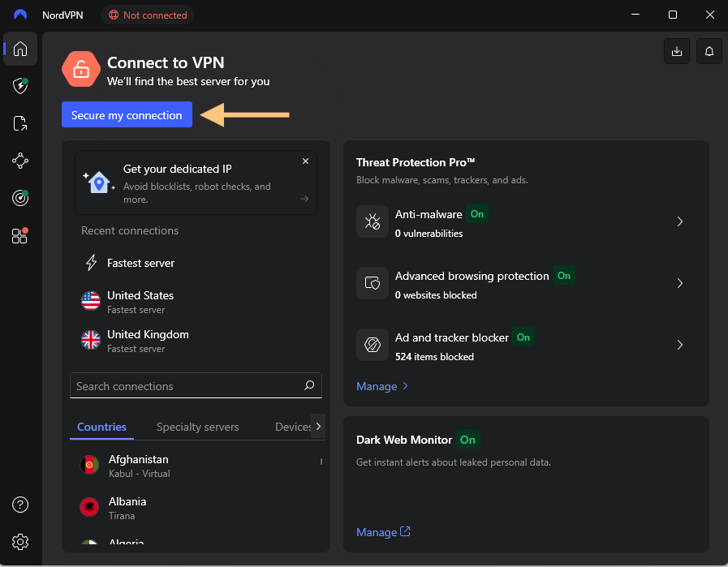Click the download icon in the top right
728x567 pixels.
click(677, 50)
